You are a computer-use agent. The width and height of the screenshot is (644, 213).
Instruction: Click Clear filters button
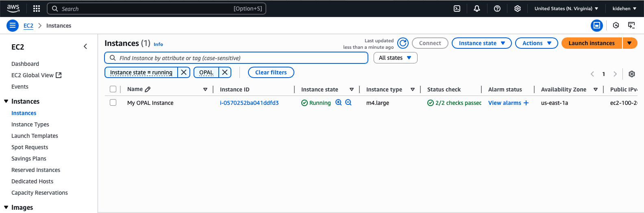point(271,72)
